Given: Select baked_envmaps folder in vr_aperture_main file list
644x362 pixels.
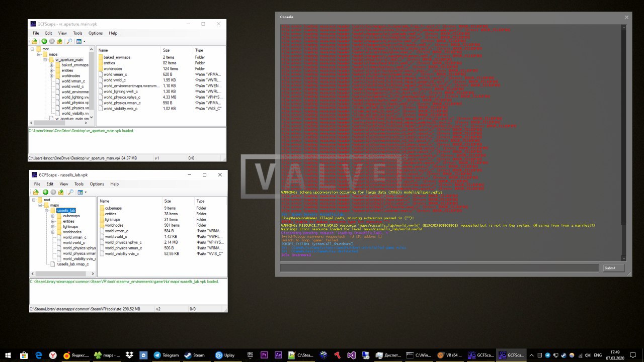Looking at the screenshot, I should click(x=117, y=57).
